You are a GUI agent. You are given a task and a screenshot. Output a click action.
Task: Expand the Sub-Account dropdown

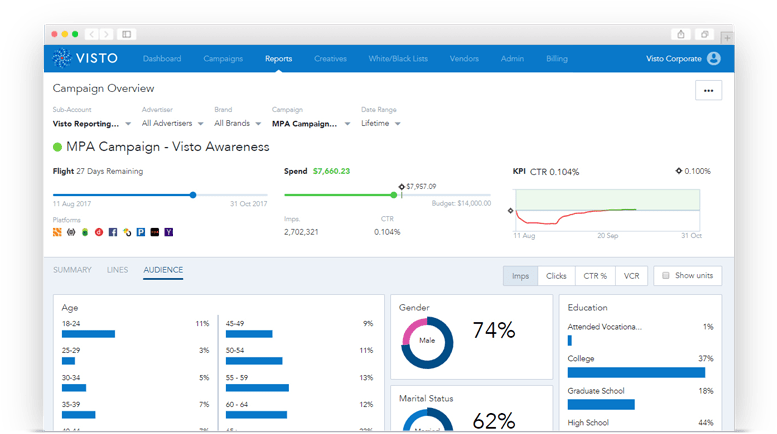pos(92,124)
